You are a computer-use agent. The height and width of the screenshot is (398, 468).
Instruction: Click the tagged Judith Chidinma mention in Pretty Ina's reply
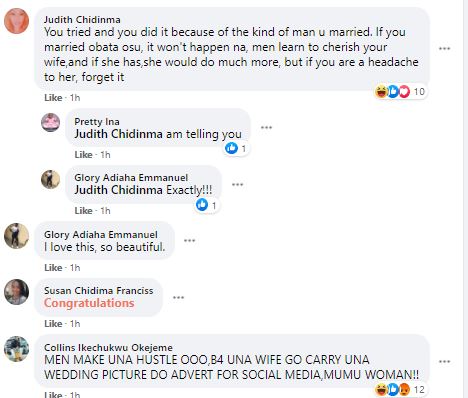coord(118,134)
